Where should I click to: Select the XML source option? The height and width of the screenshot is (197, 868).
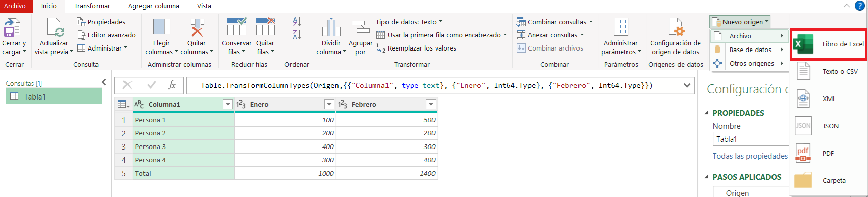pos(829,98)
